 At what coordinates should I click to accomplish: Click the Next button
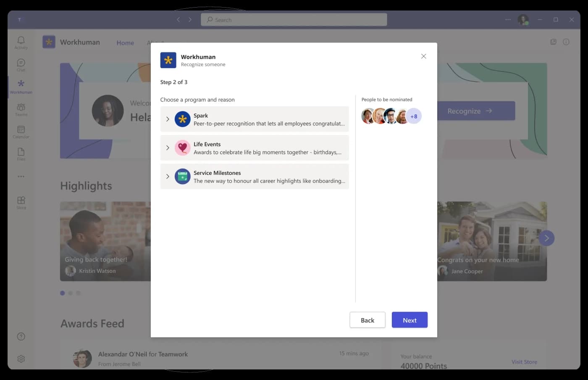click(409, 319)
